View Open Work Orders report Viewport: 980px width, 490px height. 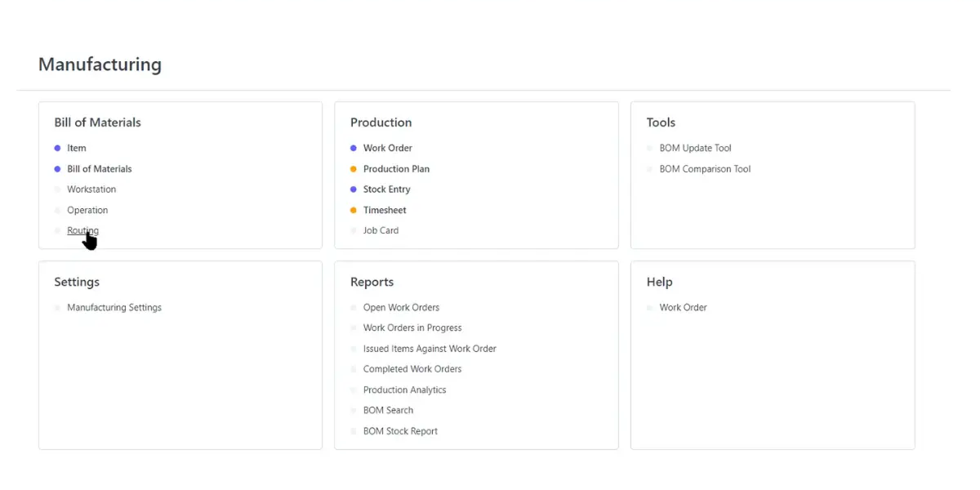pyautogui.click(x=401, y=308)
